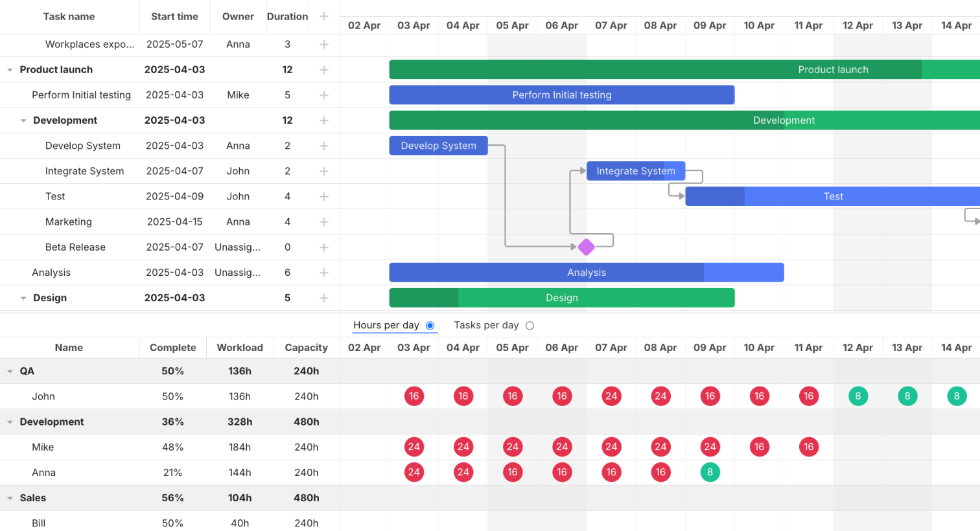The width and height of the screenshot is (980, 531).
Task: Add a subtask to Perform Initial testing
Action: [324, 95]
